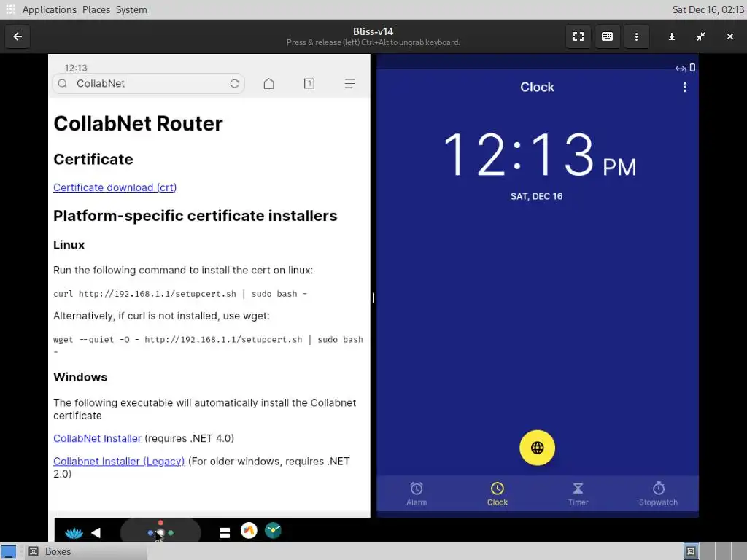Screen dimensions: 747x560
Task: Open the keyboard shortcuts button in Boxes
Action: 607,36
